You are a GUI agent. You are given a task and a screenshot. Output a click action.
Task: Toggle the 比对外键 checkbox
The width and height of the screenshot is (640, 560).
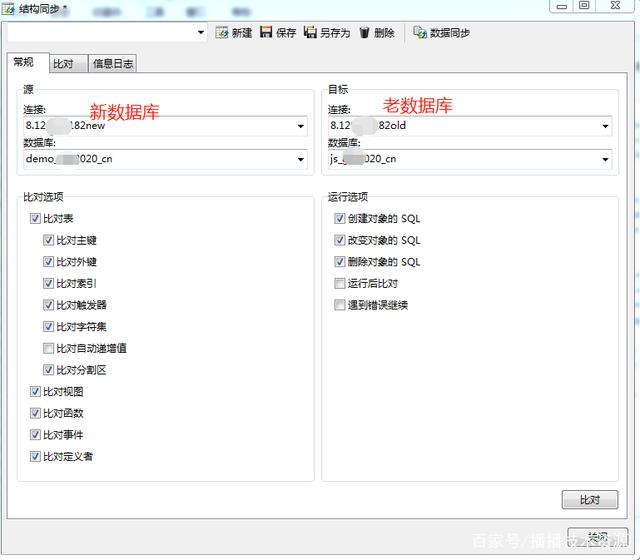[48, 262]
